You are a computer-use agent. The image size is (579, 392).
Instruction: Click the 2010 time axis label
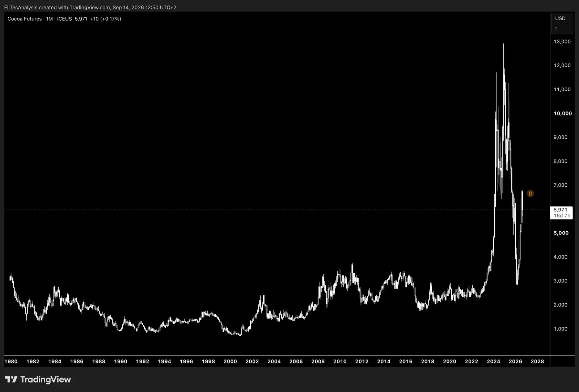(x=340, y=361)
